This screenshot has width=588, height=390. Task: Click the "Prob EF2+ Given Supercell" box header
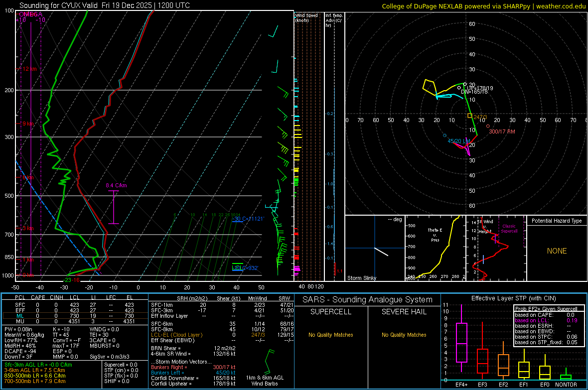click(x=546, y=309)
